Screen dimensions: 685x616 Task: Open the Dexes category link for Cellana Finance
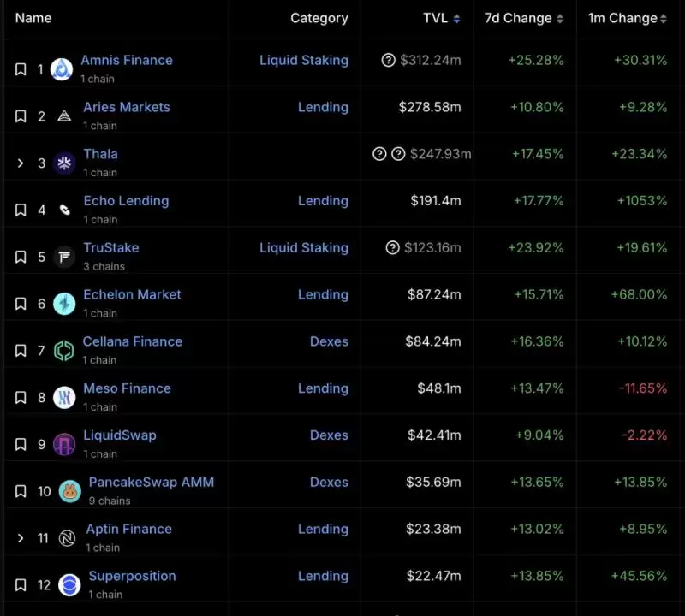coord(329,341)
